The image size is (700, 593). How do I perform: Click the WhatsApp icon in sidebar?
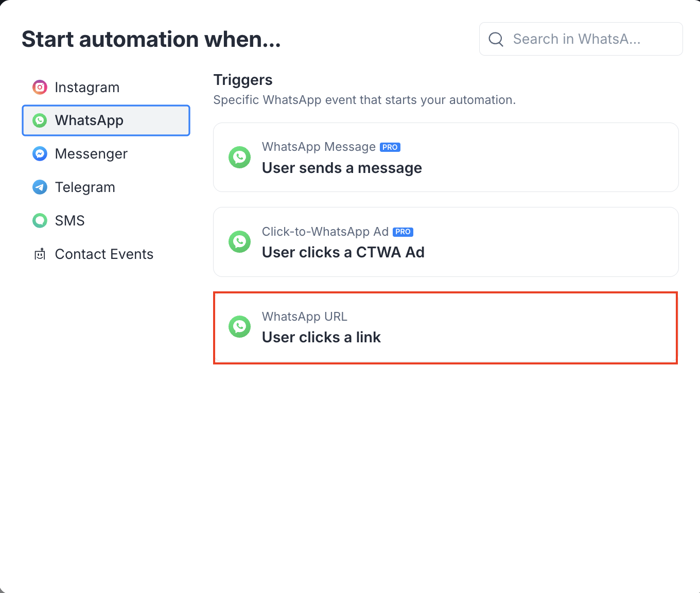click(x=40, y=120)
